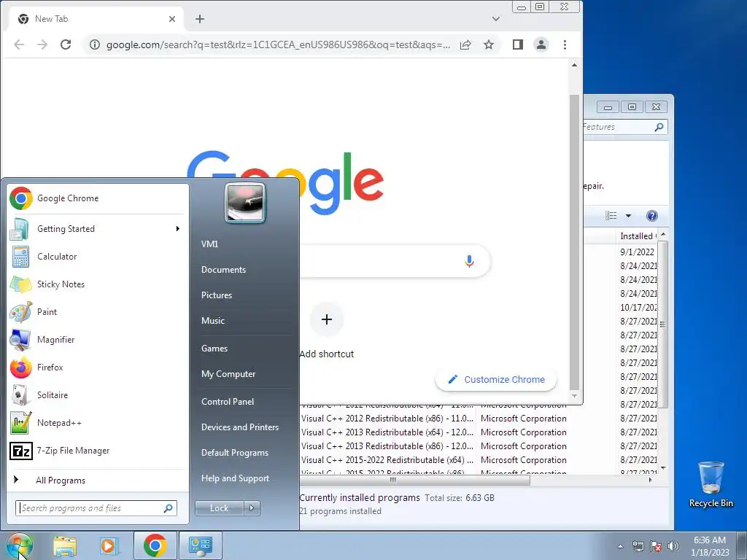Start Paint from the Start menu
This screenshot has width=747, height=560.
[98, 312]
